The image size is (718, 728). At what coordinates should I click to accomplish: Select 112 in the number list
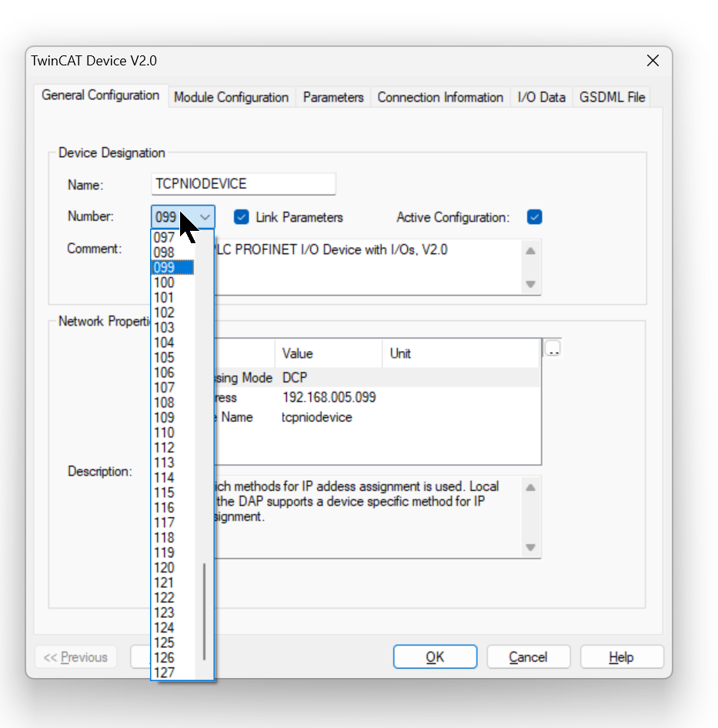172,448
